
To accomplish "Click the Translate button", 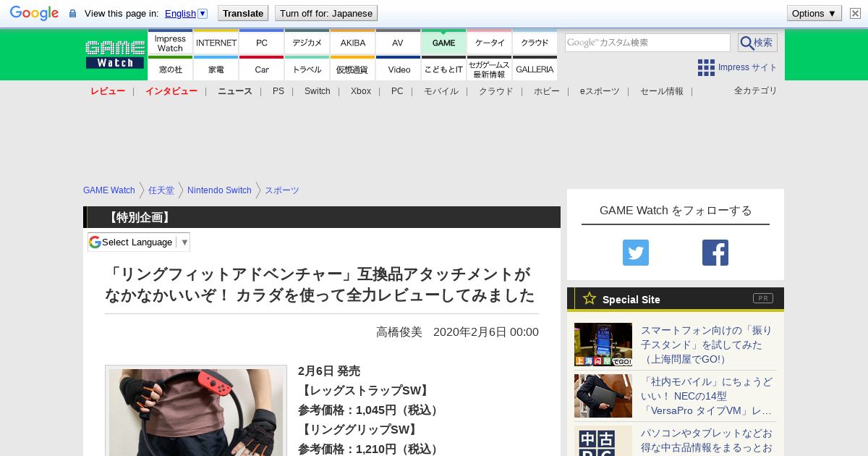I will pos(242,13).
